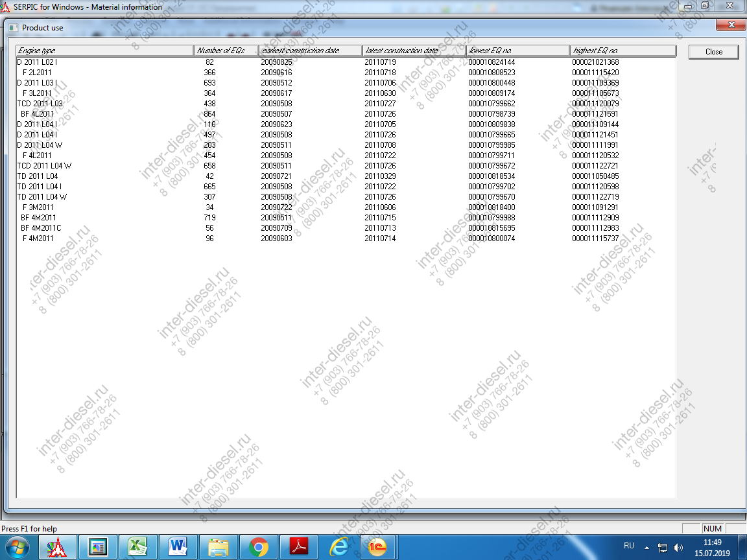Select row TD 2011 L04 W
Viewport: 747px width, 560px height.
(346, 197)
